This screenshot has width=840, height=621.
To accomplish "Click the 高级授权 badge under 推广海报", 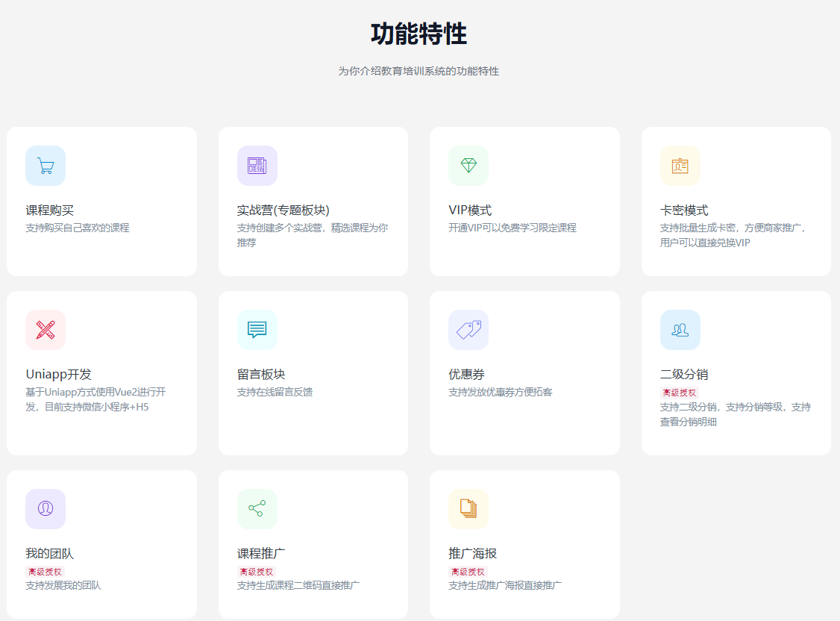I will point(468,572).
